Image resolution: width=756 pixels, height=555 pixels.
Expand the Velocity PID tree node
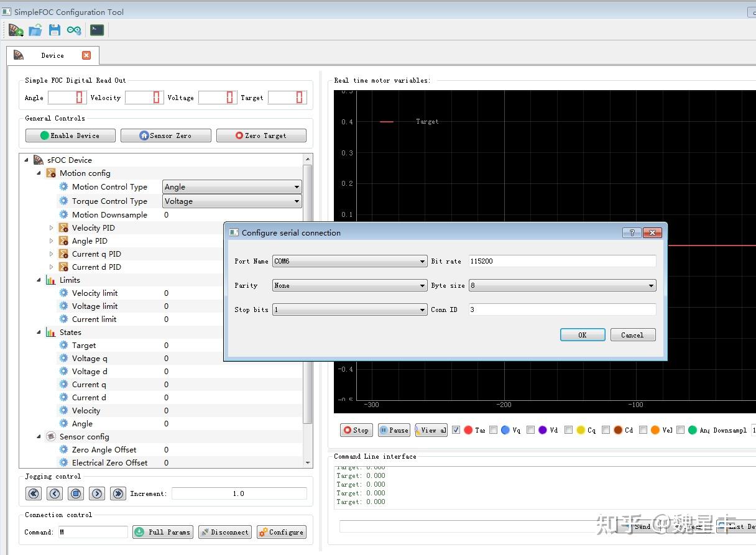point(52,228)
